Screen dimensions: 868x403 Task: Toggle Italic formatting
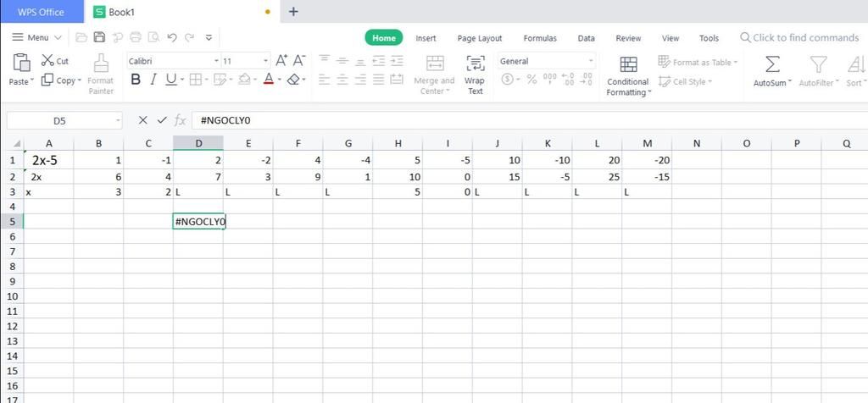click(153, 80)
